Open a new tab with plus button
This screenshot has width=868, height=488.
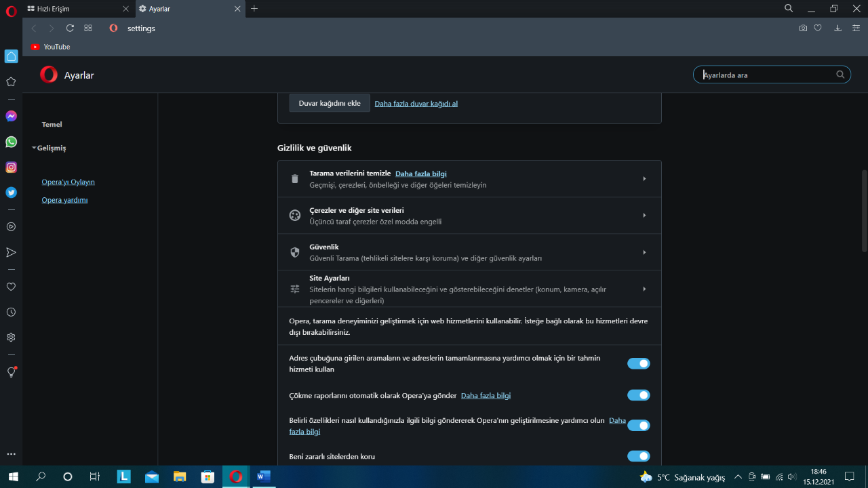254,8
